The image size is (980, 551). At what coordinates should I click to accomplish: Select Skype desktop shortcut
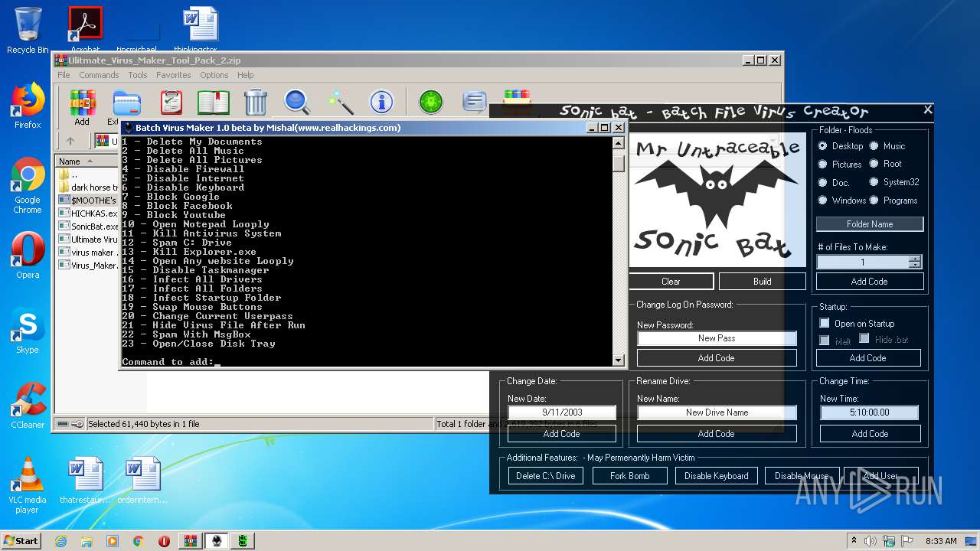28,331
